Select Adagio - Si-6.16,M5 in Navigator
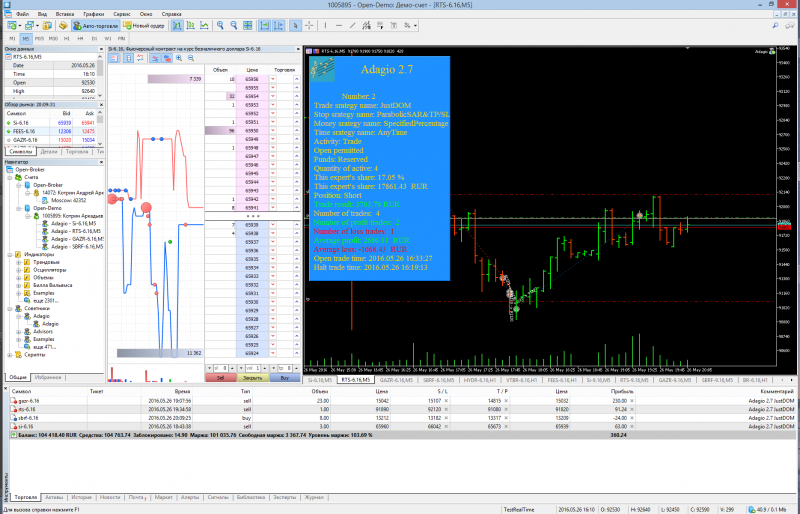The height and width of the screenshot is (514, 800). [73, 224]
